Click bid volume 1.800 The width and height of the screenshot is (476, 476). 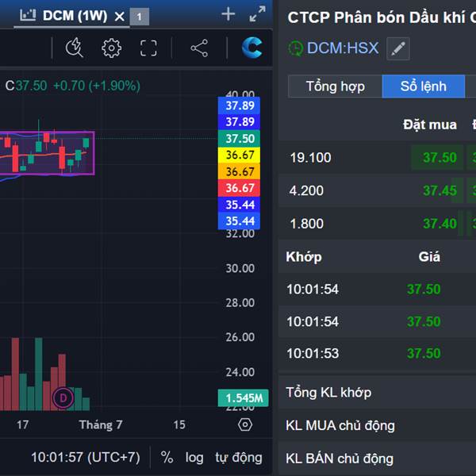click(306, 224)
